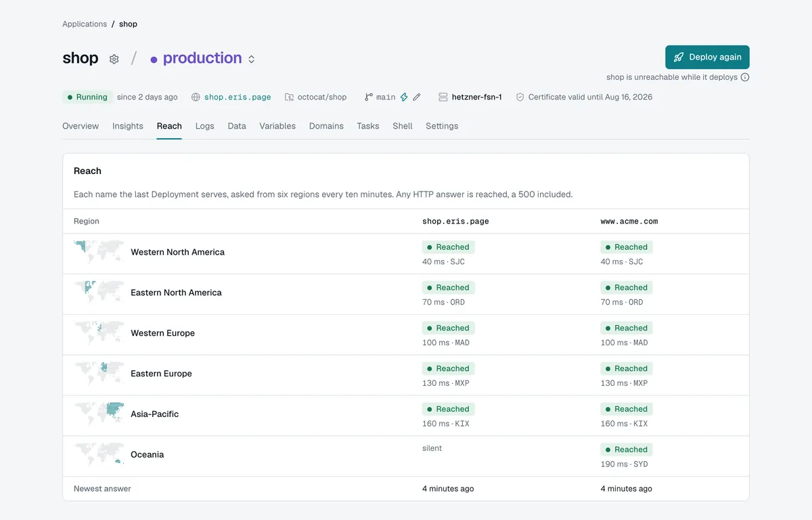The width and height of the screenshot is (812, 520).
Task: Open the Shell tab
Action: (403, 126)
